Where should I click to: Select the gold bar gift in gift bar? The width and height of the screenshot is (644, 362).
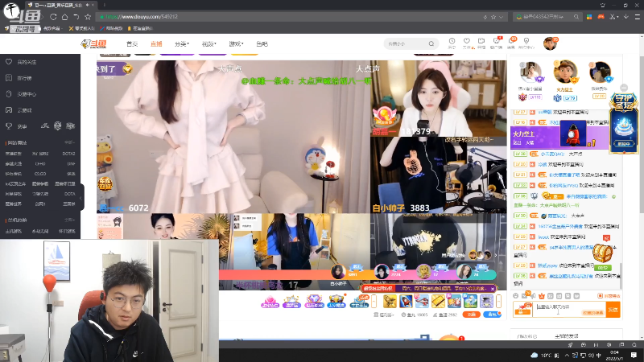tap(438, 302)
